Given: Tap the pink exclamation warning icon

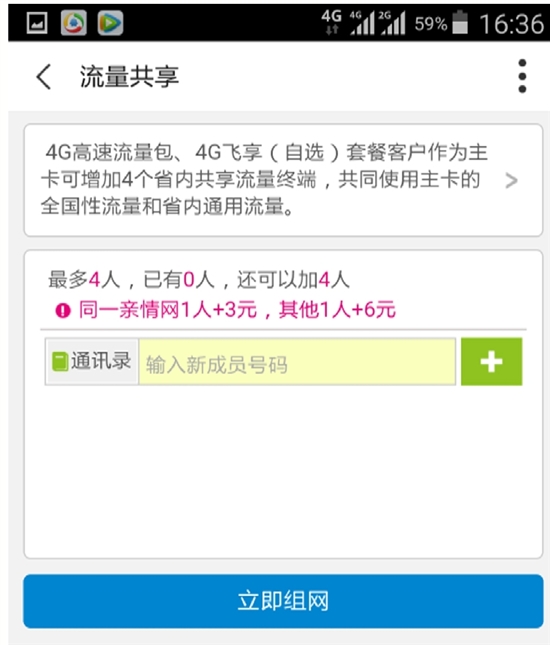Looking at the screenshot, I should (x=63, y=310).
